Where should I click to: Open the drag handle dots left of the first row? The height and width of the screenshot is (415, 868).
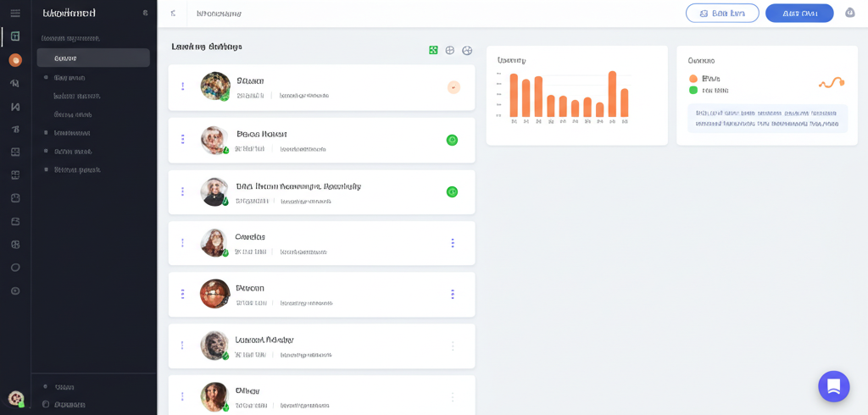click(x=182, y=86)
